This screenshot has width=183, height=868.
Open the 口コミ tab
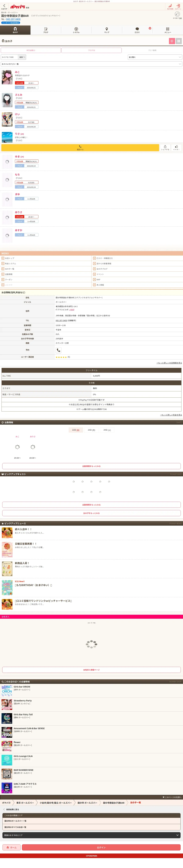click(x=137, y=30)
